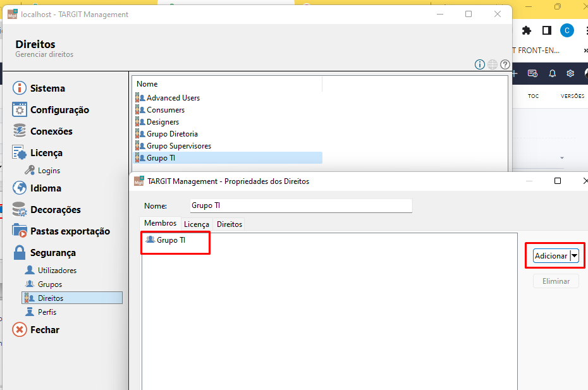Screen dimensions: 588x390
Task: Switch to the Licença tab
Action: [x=197, y=224]
